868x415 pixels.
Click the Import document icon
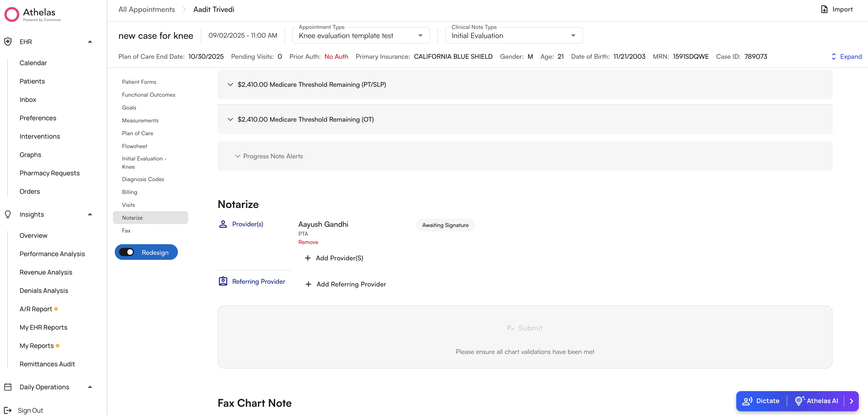click(x=824, y=9)
